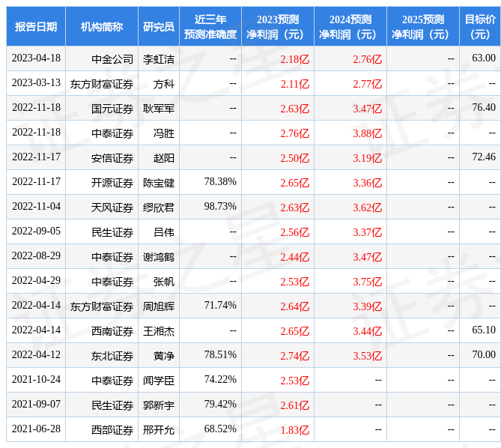Click researcher name 李虹洁
Viewport: 501px width, 448px height.
click(159, 59)
